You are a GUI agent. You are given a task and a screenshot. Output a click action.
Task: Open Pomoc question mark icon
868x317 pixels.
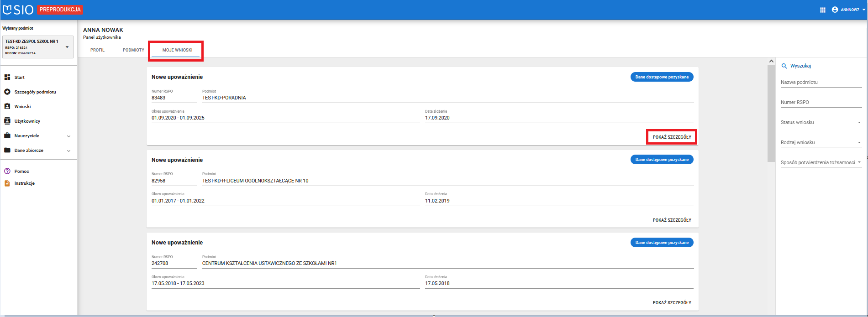click(7, 171)
